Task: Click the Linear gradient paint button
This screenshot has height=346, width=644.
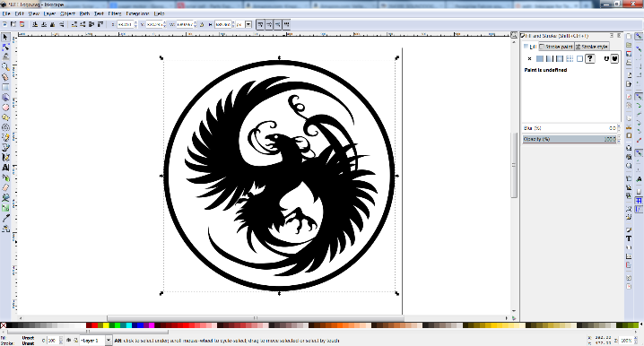Action: tap(550, 58)
